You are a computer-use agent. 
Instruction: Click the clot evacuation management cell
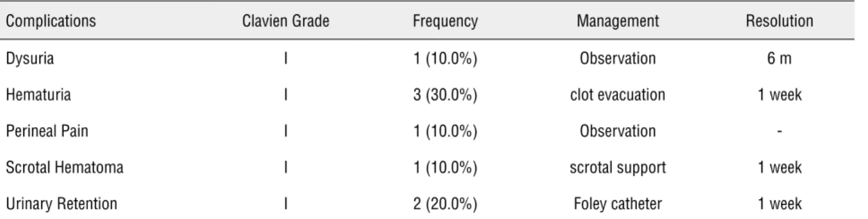618,95
